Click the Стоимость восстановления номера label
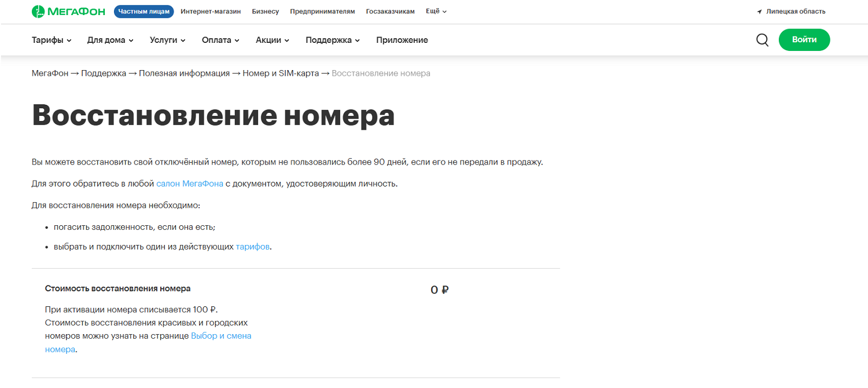 point(118,288)
